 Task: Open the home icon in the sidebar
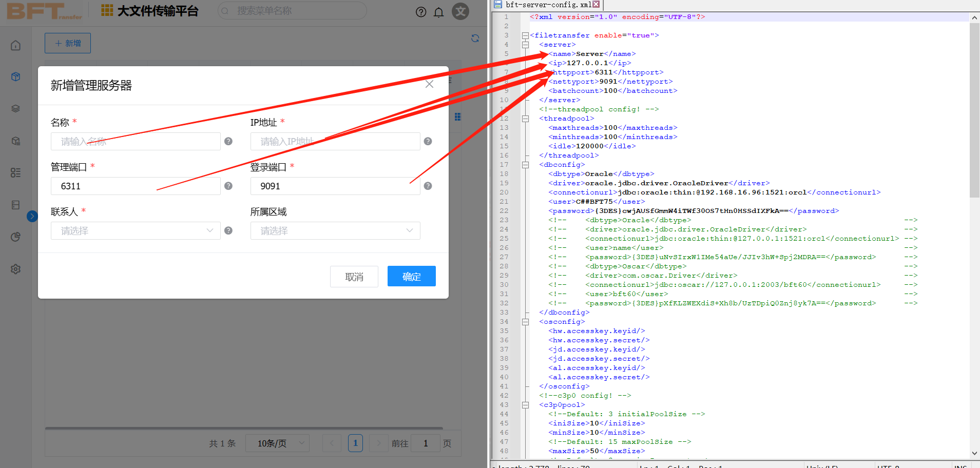[15, 45]
